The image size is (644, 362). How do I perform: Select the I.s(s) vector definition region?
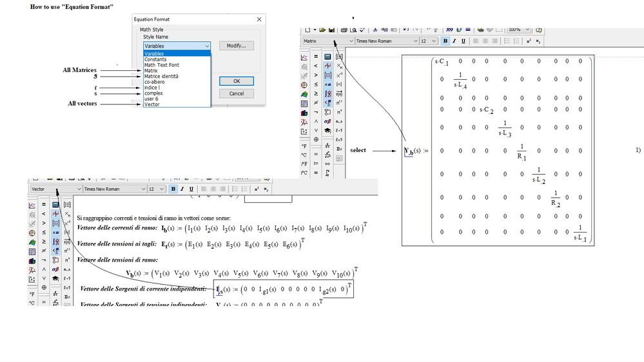[284, 289]
